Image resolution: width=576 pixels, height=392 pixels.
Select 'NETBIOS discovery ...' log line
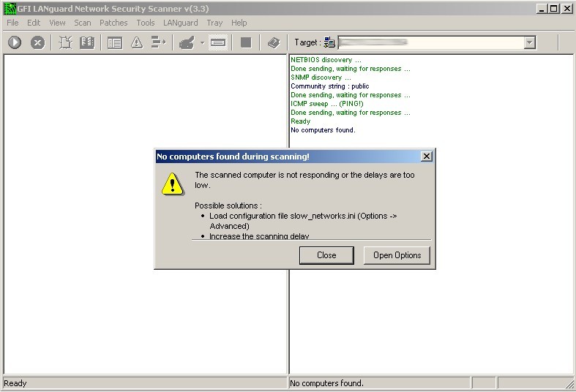[326, 60]
